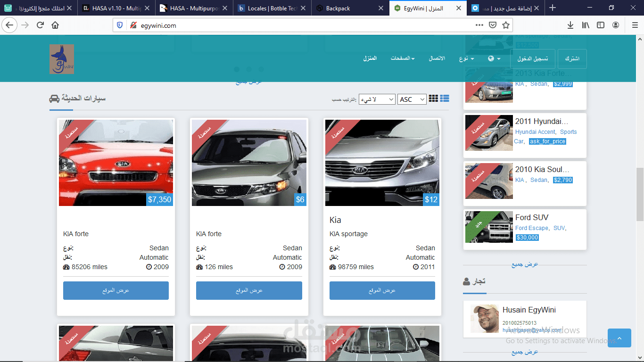Open the page actions three-dot menu
Screen dimensions: 644x362
coord(479,25)
